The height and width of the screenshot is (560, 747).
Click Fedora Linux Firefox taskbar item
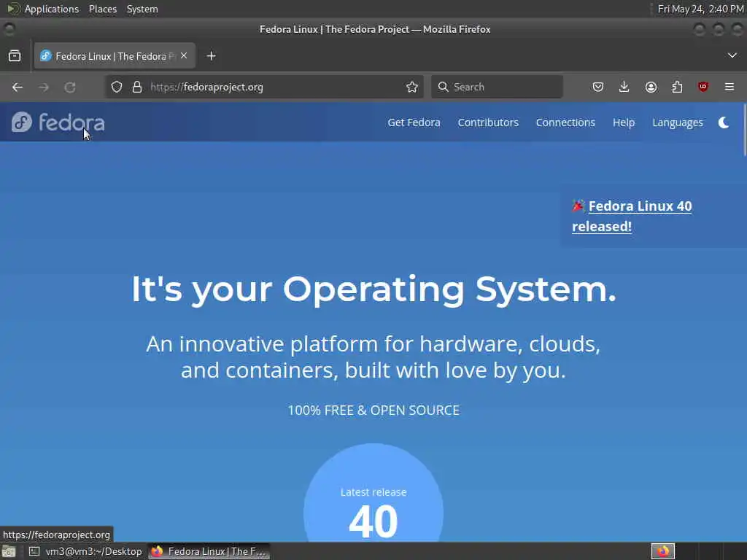[x=209, y=551]
